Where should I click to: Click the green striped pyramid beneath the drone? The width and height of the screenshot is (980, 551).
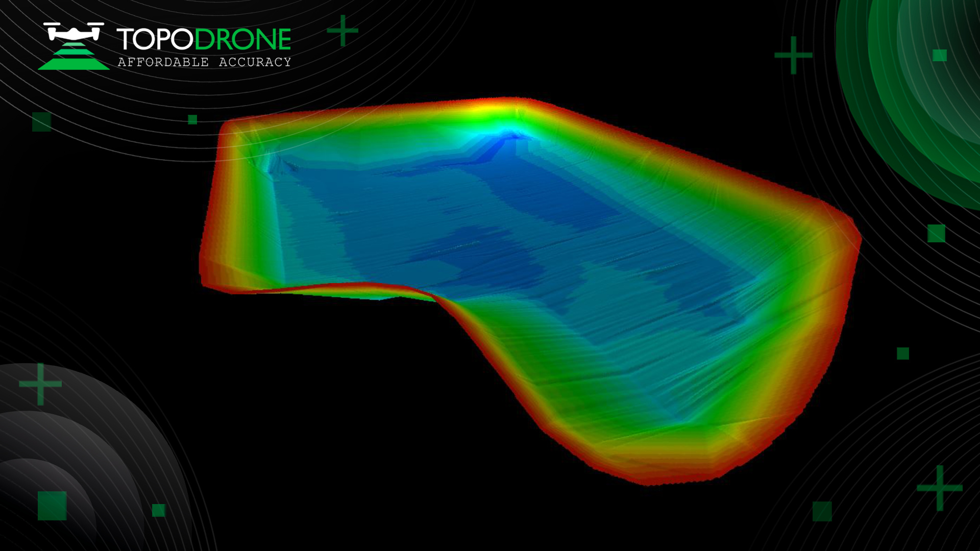[x=73, y=58]
